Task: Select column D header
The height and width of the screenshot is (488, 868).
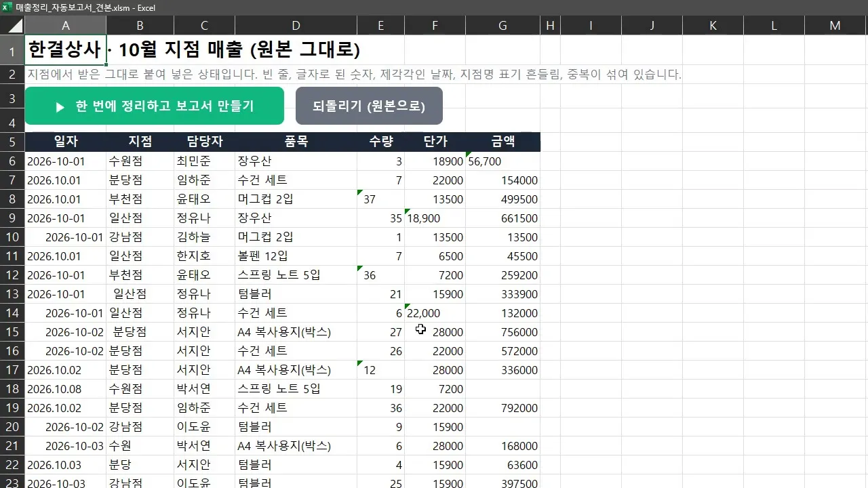Action: click(x=296, y=26)
